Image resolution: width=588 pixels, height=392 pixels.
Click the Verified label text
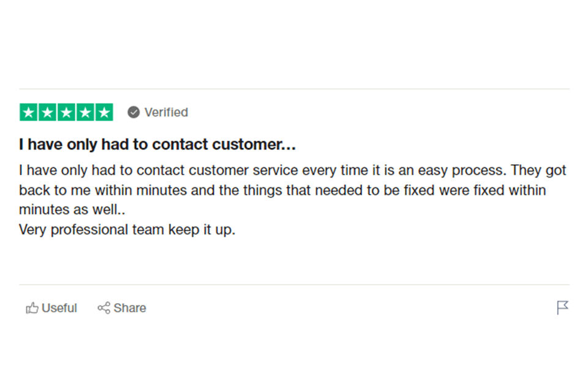[166, 112]
